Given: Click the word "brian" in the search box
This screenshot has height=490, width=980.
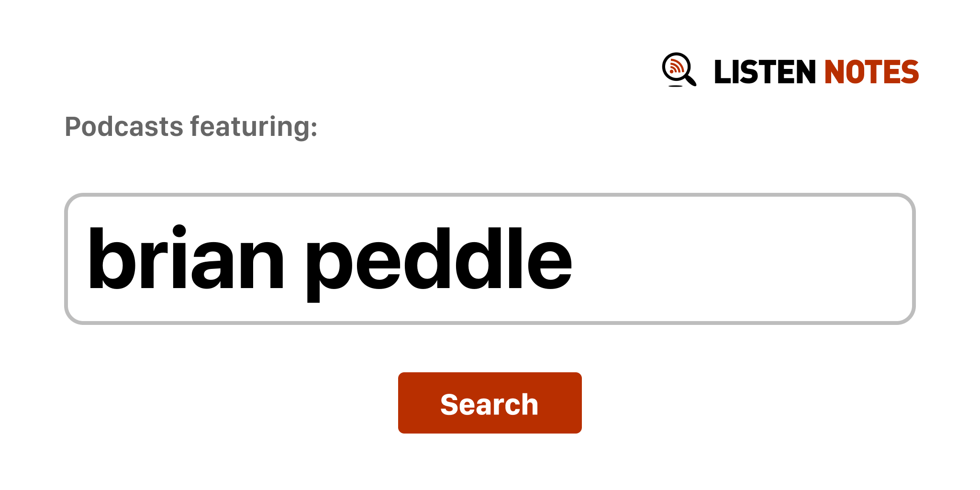Looking at the screenshot, I should (186, 259).
